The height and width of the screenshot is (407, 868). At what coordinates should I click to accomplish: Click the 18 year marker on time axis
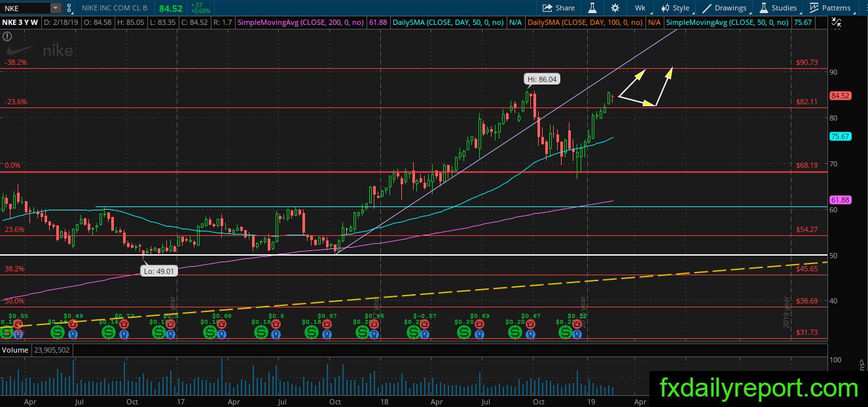(384, 400)
